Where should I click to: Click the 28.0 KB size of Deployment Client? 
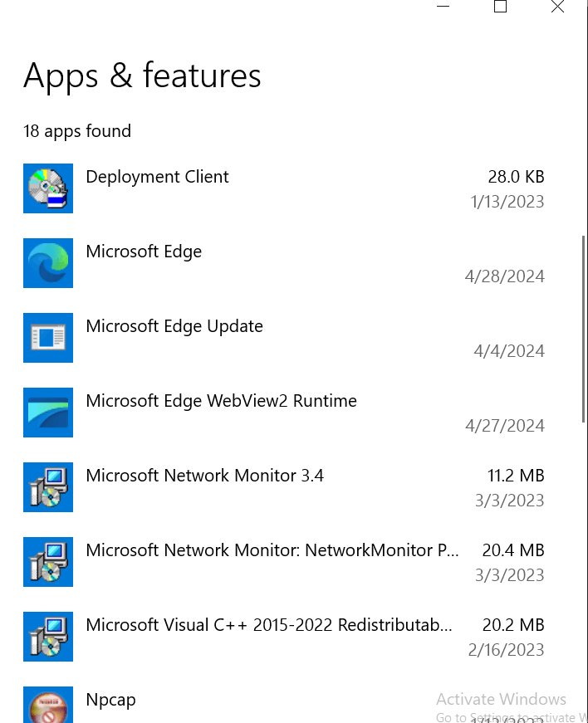click(516, 177)
